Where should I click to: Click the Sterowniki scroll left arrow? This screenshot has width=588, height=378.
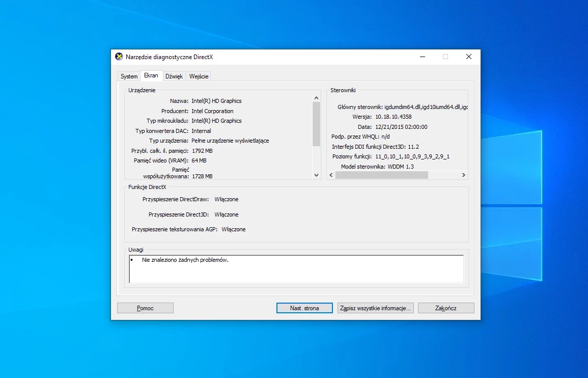click(x=331, y=175)
